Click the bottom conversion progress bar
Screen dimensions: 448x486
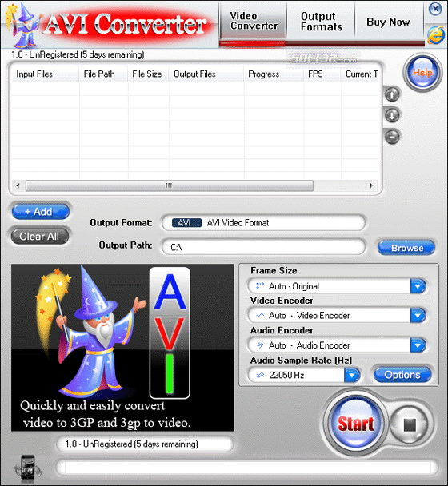(247, 468)
